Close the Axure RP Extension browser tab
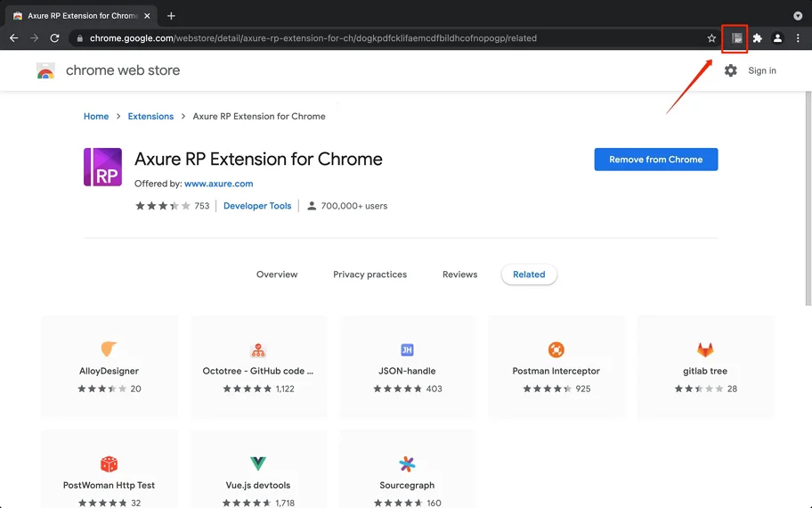 coord(147,15)
